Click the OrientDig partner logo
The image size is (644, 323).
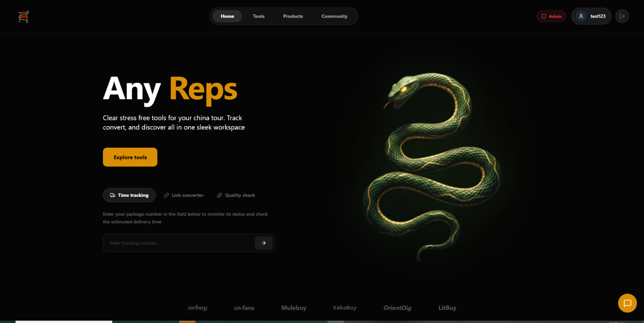coord(398,308)
